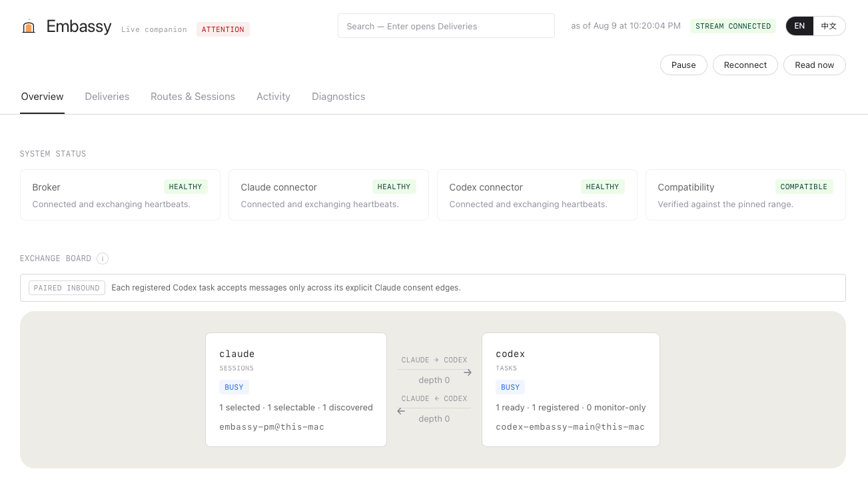Image resolution: width=868 pixels, height=491 pixels.
Task: Click 'Verified against the pinned range.' text
Action: point(725,204)
